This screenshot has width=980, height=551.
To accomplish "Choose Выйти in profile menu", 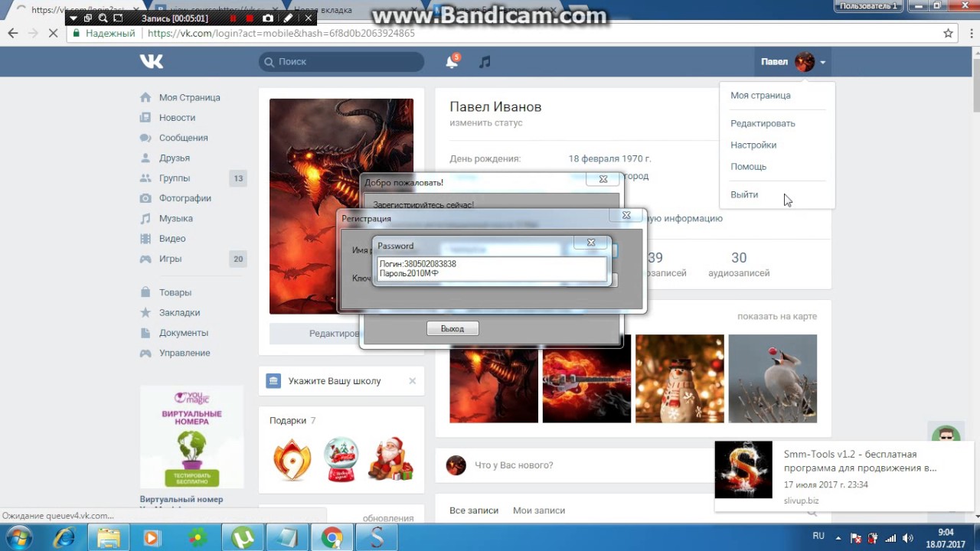I will click(x=744, y=194).
